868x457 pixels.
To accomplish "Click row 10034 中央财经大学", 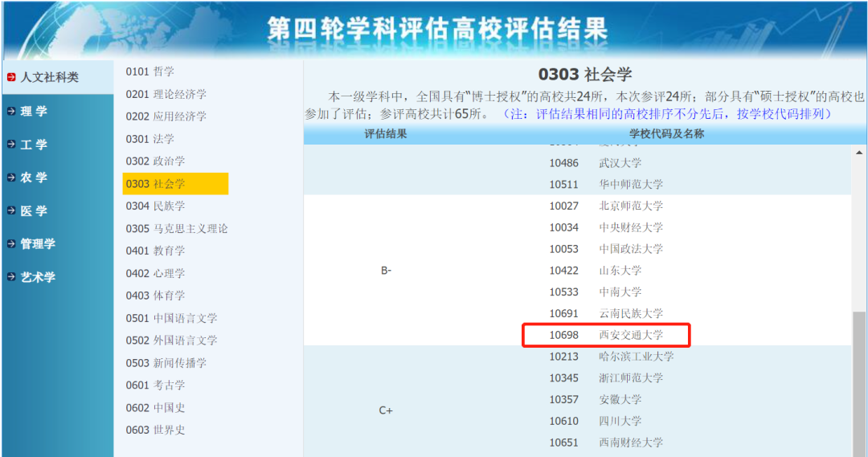I will (x=606, y=227).
